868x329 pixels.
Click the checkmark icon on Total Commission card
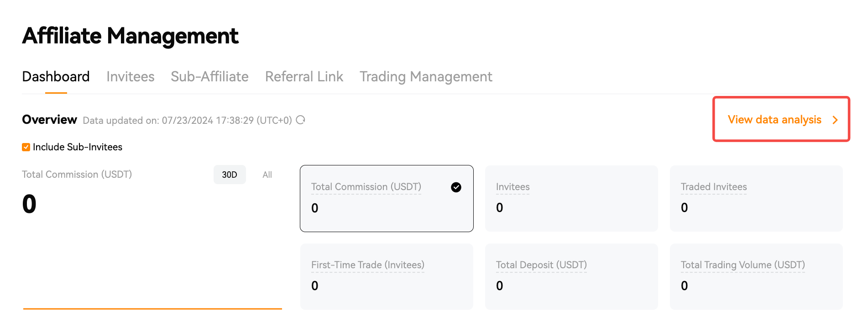(456, 187)
